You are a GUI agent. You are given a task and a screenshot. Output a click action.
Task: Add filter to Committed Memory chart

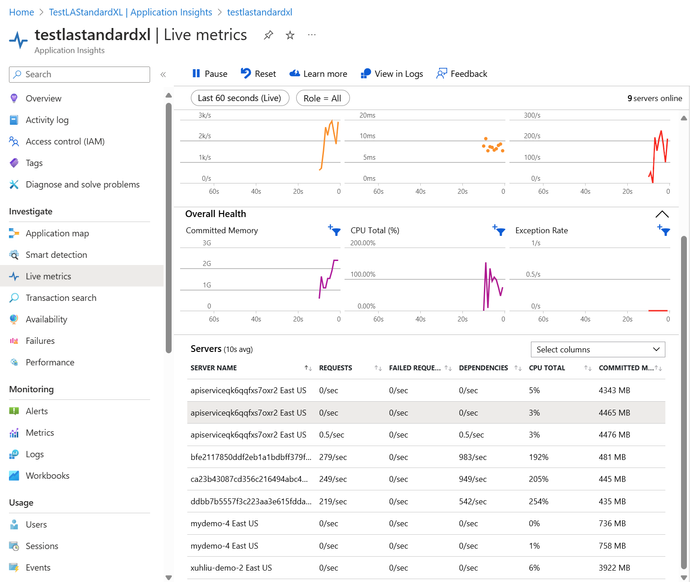click(x=334, y=230)
